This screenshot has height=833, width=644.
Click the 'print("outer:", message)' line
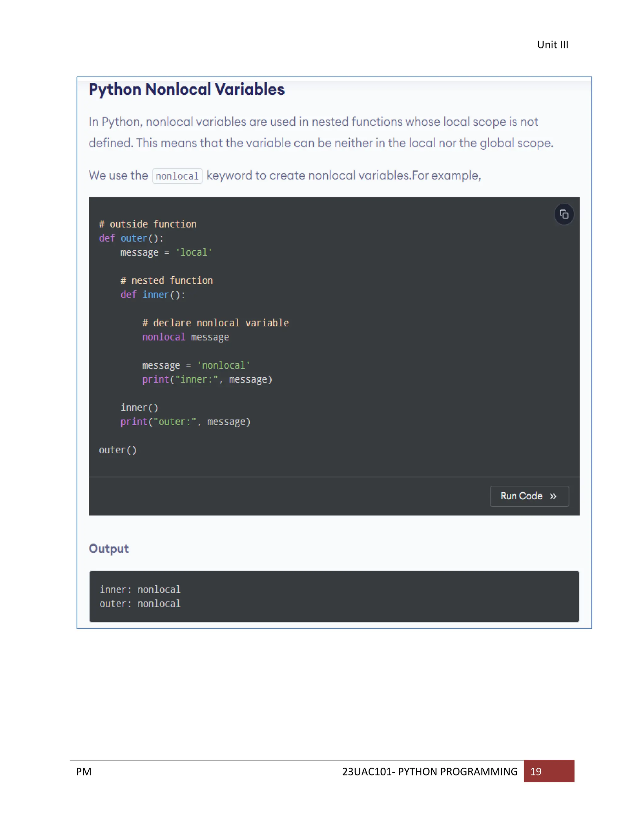(x=186, y=422)
